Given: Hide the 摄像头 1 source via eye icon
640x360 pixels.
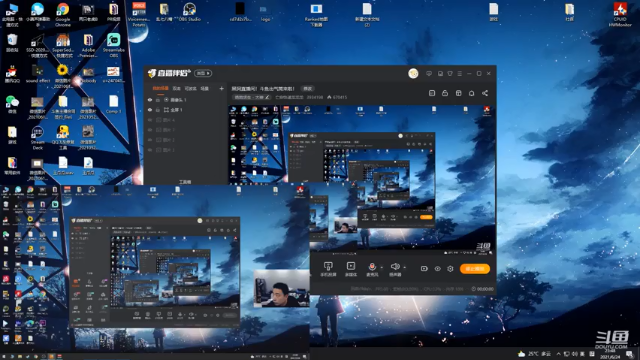Looking at the screenshot, I should [150, 100].
